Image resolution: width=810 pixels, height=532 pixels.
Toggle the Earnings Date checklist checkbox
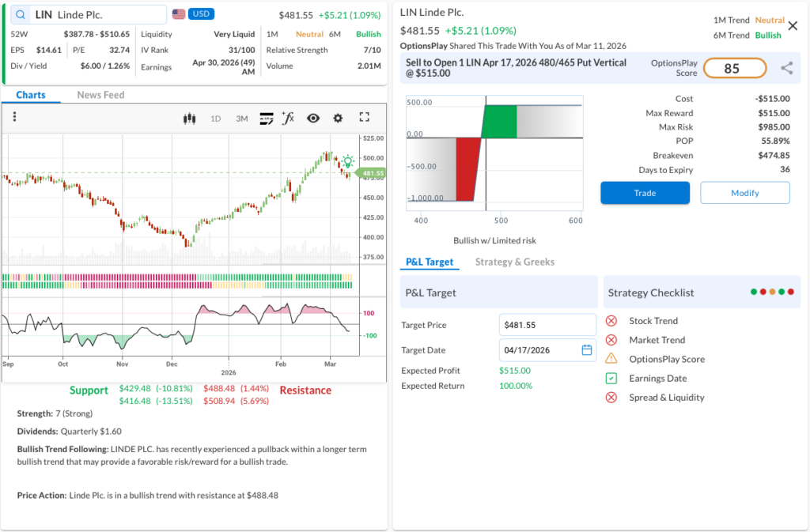pos(611,378)
